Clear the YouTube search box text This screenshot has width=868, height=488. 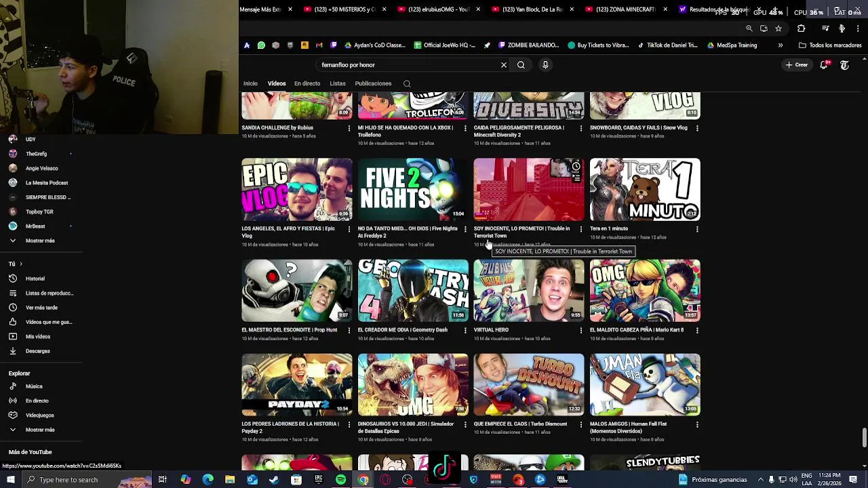(504, 65)
